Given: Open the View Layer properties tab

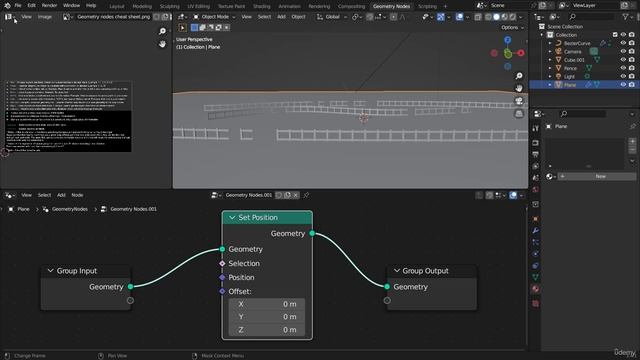Looking at the screenshot, I should coord(536,166).
